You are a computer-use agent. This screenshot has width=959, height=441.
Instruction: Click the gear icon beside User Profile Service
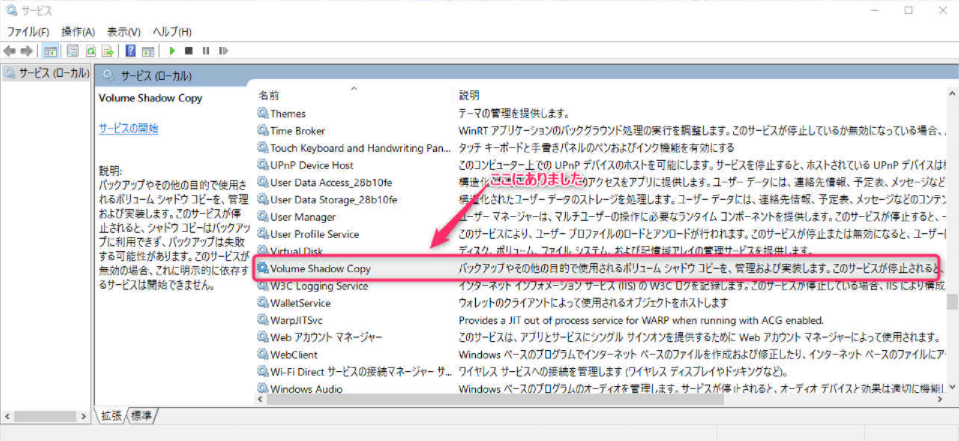pyautogui.click(x=263, y=234)
